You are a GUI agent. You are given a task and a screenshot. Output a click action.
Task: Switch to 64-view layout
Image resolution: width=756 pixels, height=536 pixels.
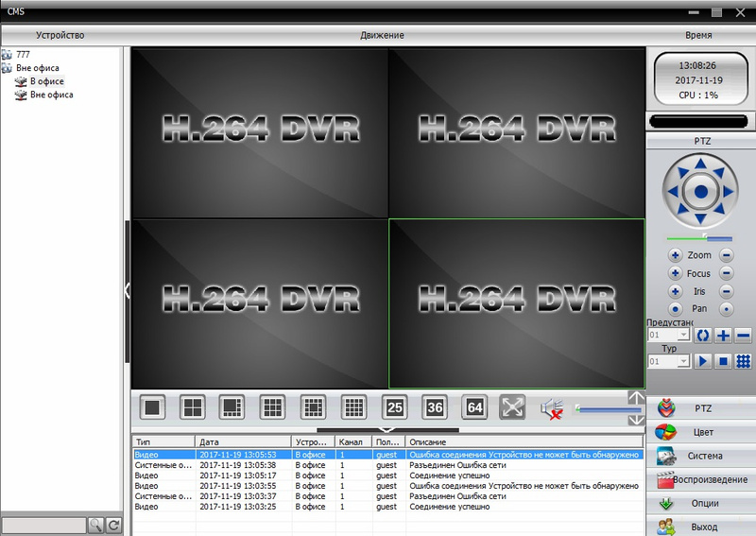point(474,407)
